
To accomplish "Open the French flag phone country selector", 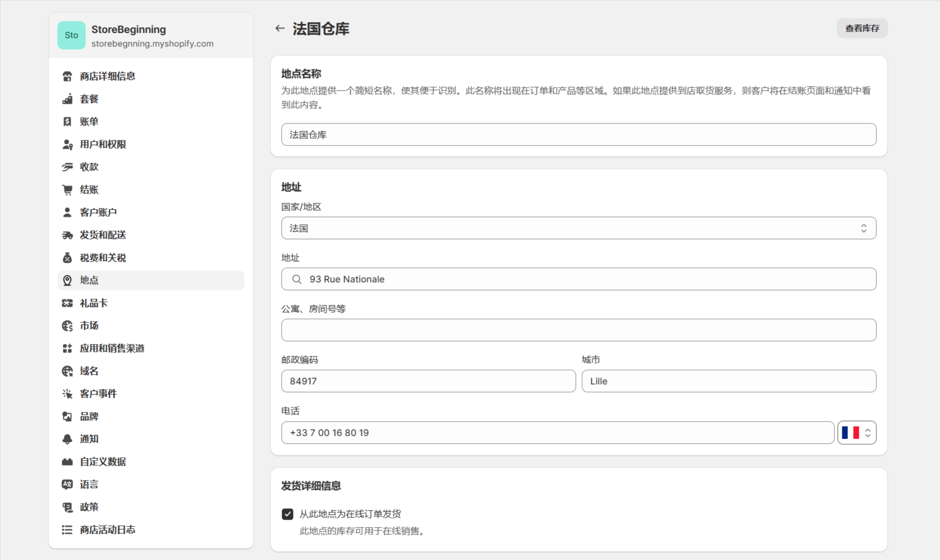I will click(857, 432).
